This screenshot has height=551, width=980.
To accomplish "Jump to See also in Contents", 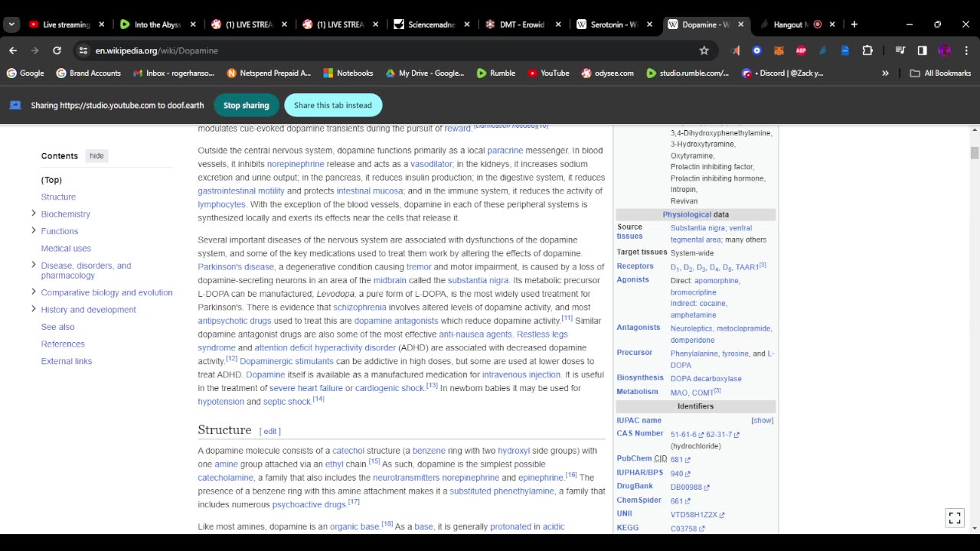I will click(x=57, y=327).
